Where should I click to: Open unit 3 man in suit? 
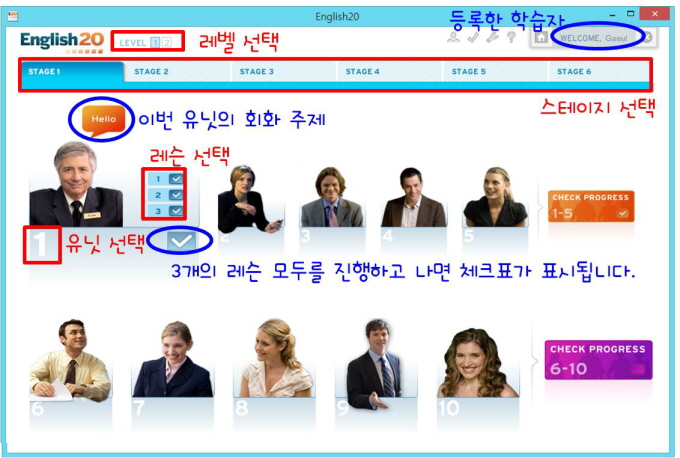(x=331, y=198)
